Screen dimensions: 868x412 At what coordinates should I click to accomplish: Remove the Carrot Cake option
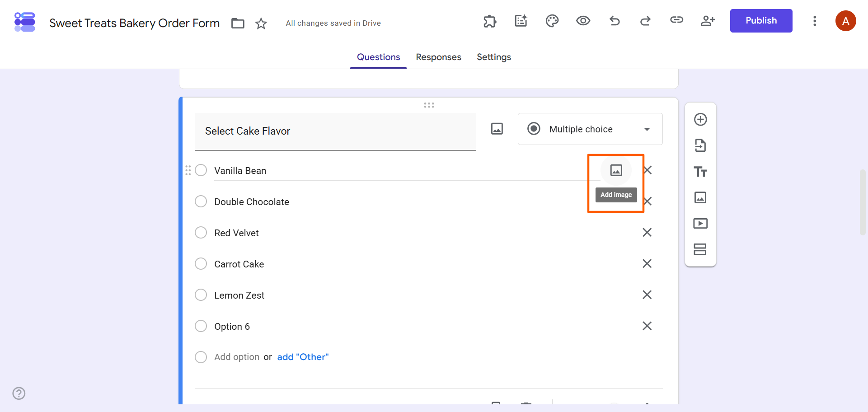[647, 263]
